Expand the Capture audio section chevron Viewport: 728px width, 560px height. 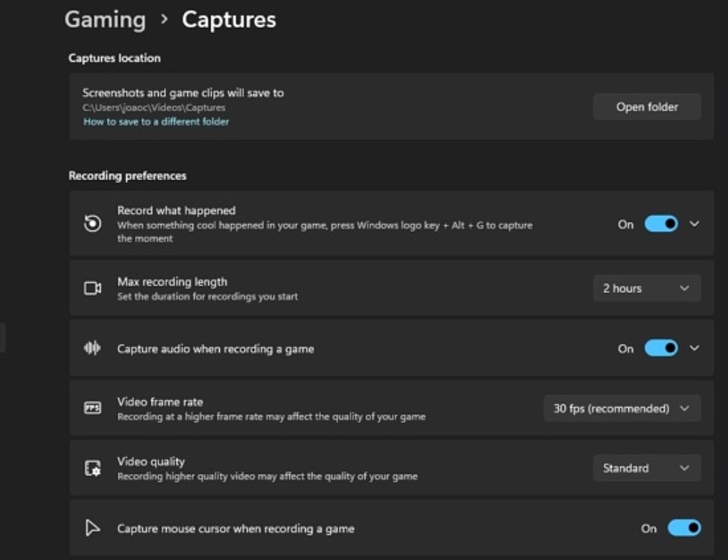[x=694, y=347]
